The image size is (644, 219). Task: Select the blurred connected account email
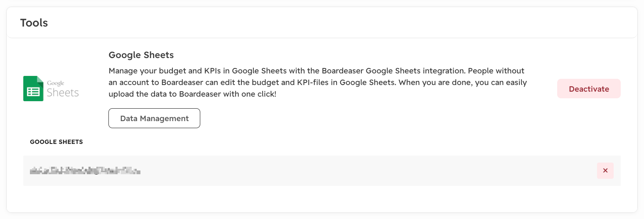click(85, 170)
